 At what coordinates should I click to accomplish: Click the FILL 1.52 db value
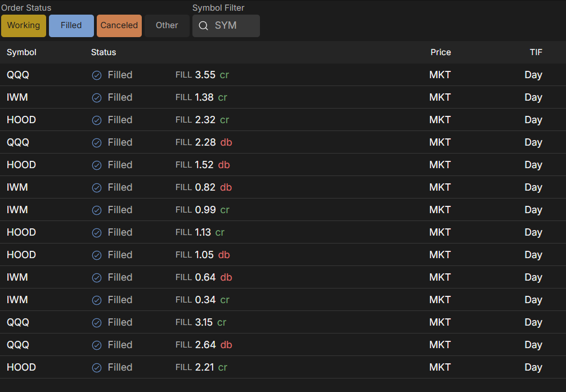(203, 165)
